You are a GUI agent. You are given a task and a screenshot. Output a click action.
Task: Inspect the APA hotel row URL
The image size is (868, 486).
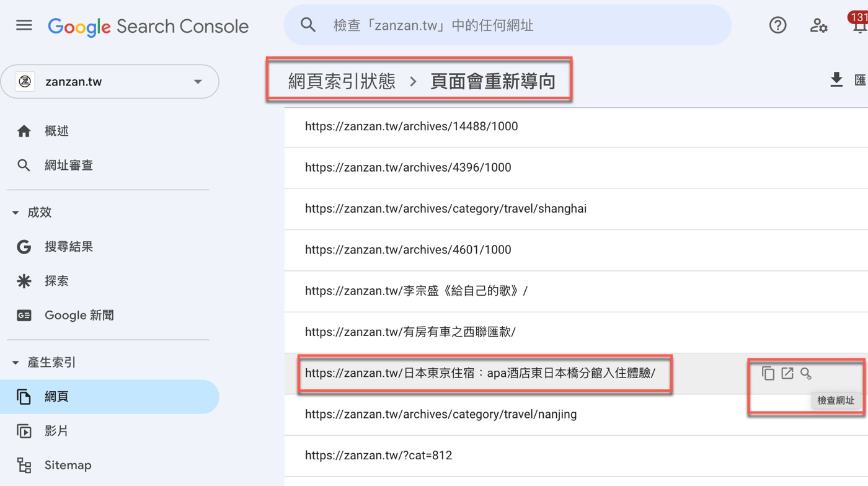coord(806,373)
